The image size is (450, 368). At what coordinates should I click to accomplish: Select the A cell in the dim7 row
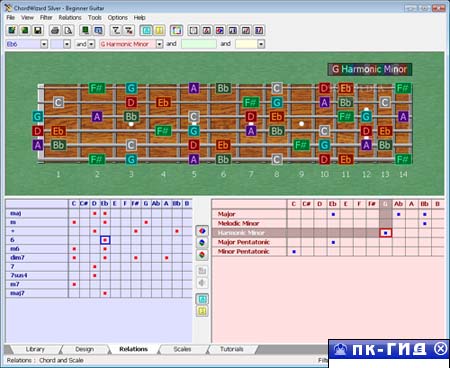tap(166, 258)
